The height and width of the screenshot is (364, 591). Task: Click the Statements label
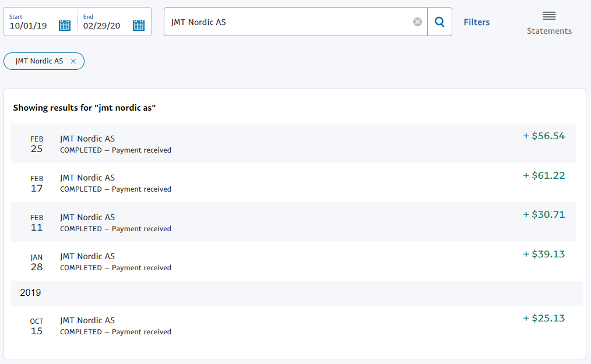coord(549,31)
